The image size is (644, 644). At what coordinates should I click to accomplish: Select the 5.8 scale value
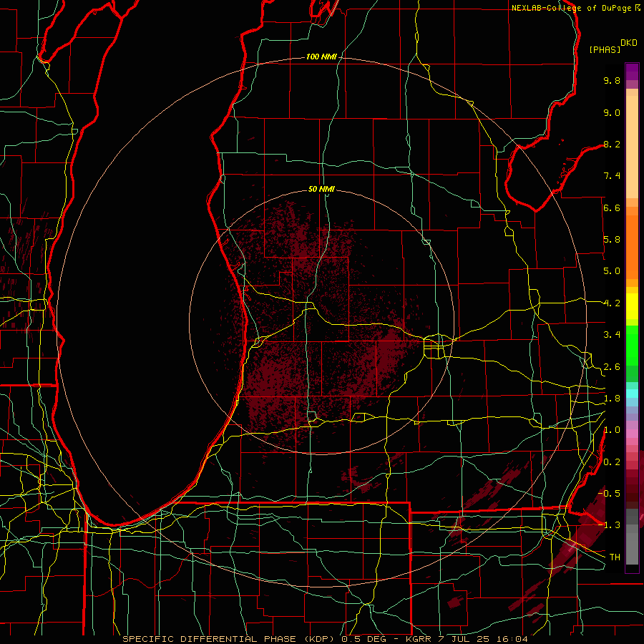tap(612, 240)
